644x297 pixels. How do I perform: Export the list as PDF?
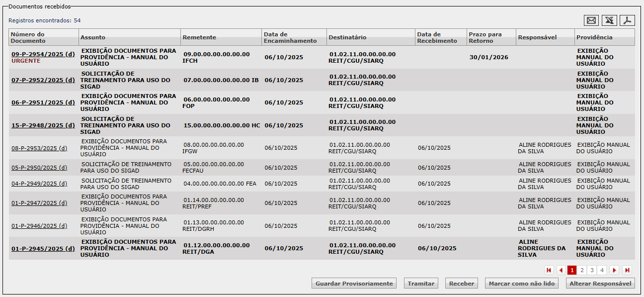627,20
